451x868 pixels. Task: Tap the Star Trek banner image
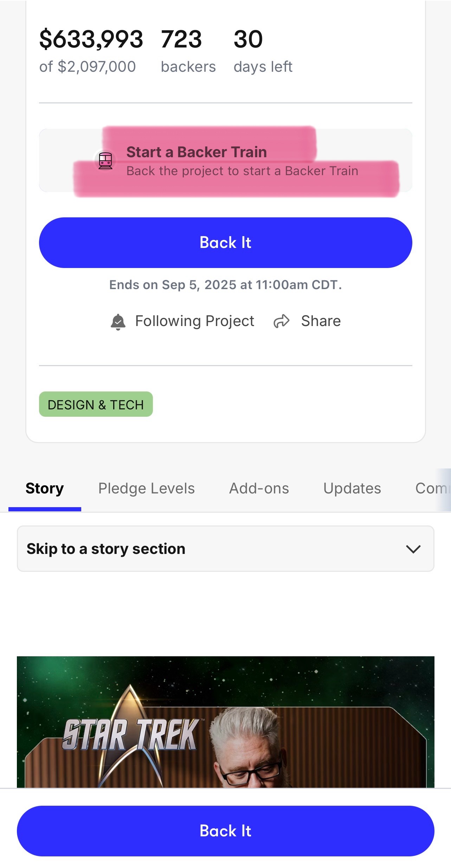226,722
